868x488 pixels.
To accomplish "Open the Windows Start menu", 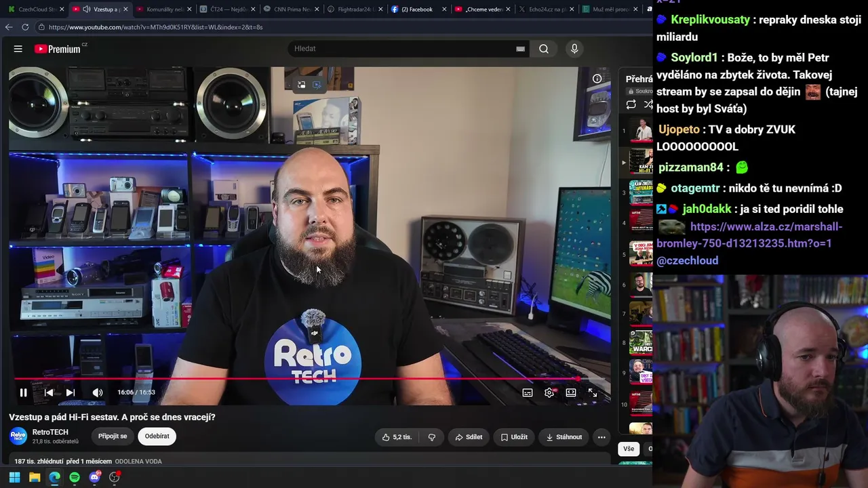I will point(14,477).
